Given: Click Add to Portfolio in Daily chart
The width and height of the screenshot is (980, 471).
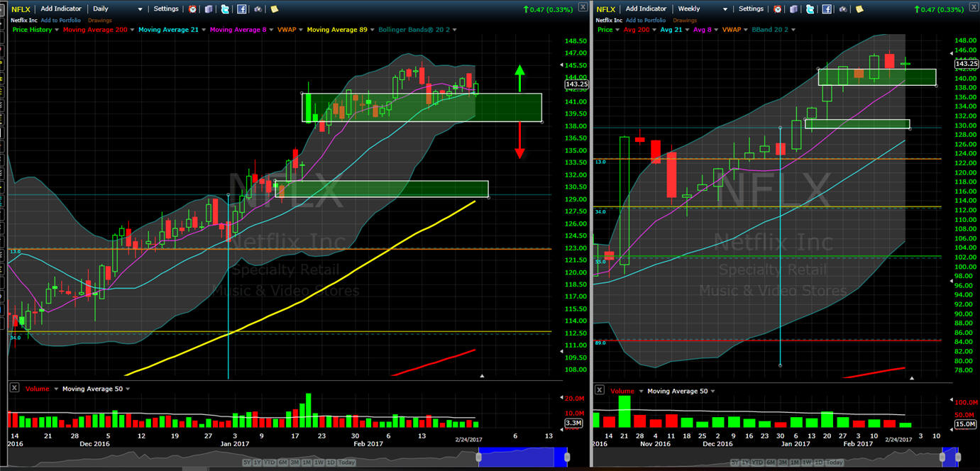Looking at the screenshot, I should pyautogui.click(x=61, y=21).
